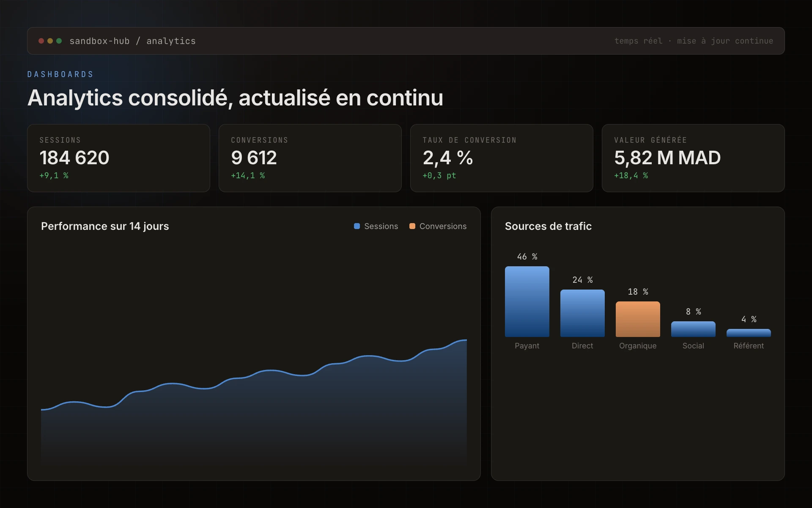Click the blue sessions line in the chart

[x=271, y=371]
